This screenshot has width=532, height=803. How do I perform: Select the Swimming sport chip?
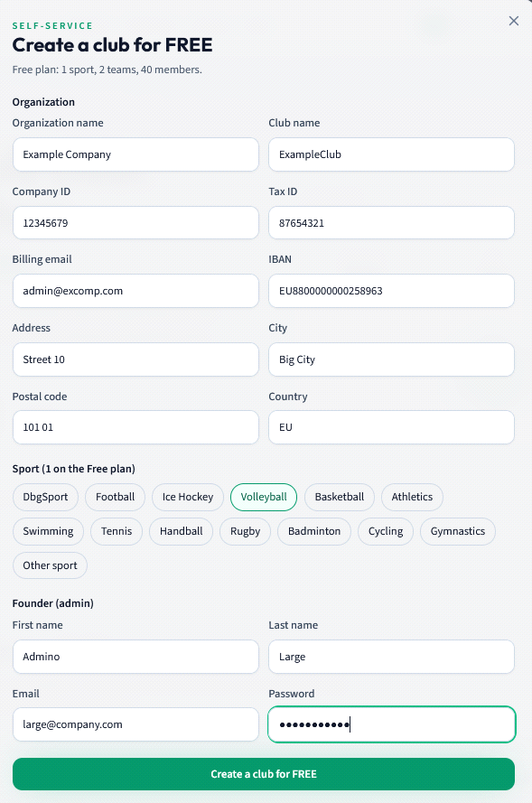coord(48,532)
